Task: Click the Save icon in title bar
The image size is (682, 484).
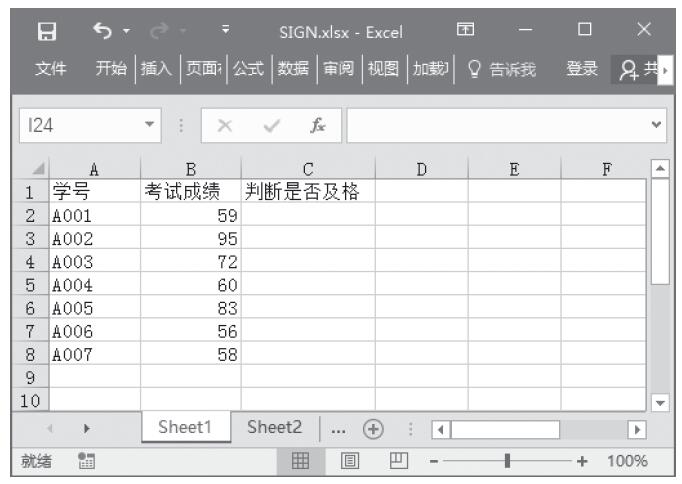Action: coord(46,31)
